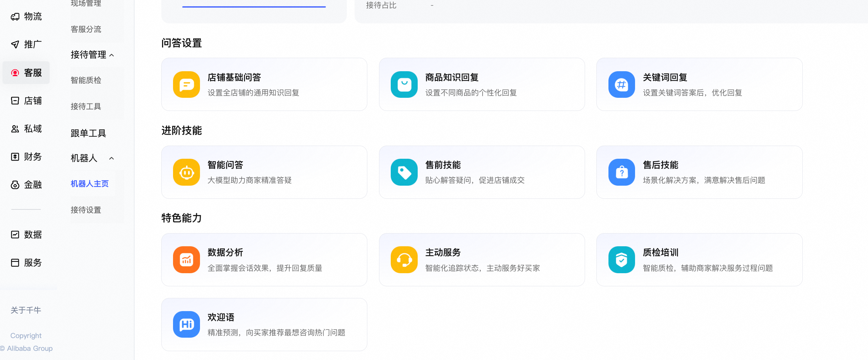Open the 店铺基础问答 card
Viewport: 868px width, 360px height.
(264, 84)
